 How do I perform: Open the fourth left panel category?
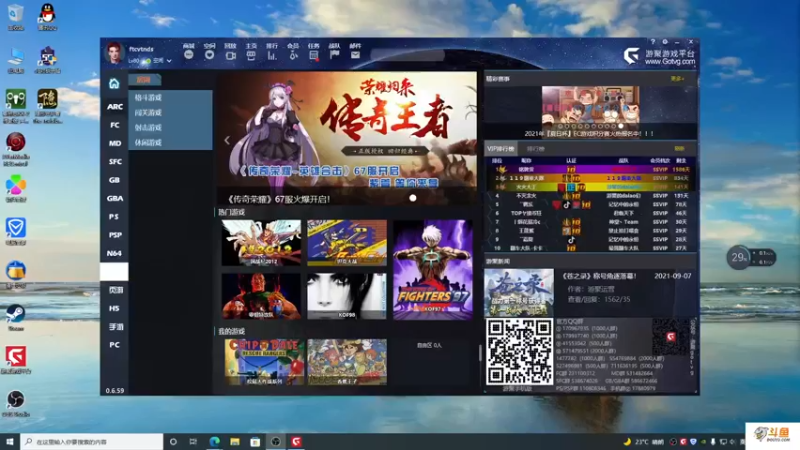[148, 142]
